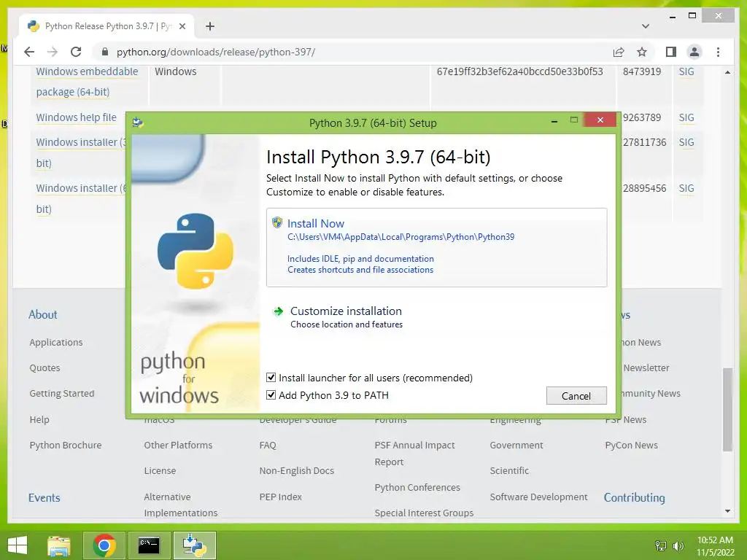Screen dimensions: 747x560
Task: Open License footer link
Action: pos(160,470)
